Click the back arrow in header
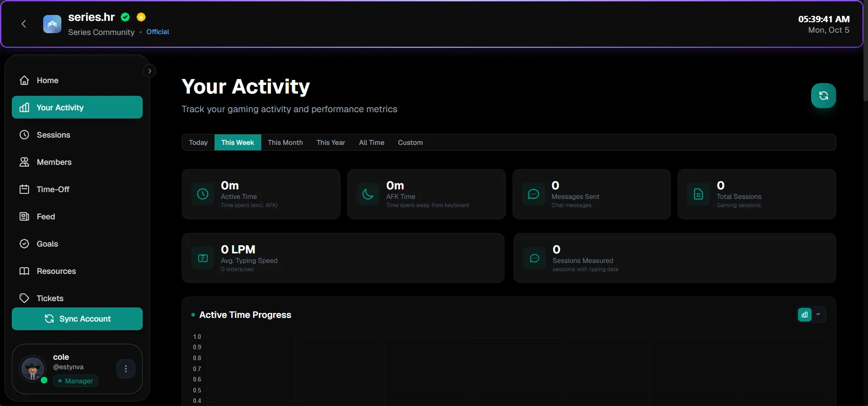 24,24
